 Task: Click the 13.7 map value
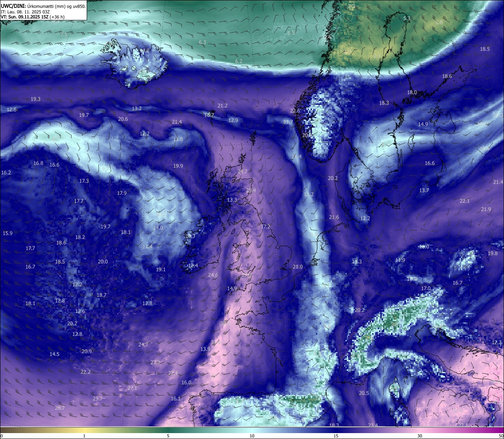[424, 191]
